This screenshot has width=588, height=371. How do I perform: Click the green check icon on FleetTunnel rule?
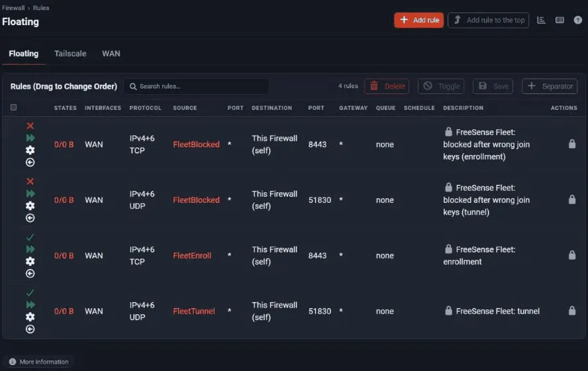click(x=30, y=293)
